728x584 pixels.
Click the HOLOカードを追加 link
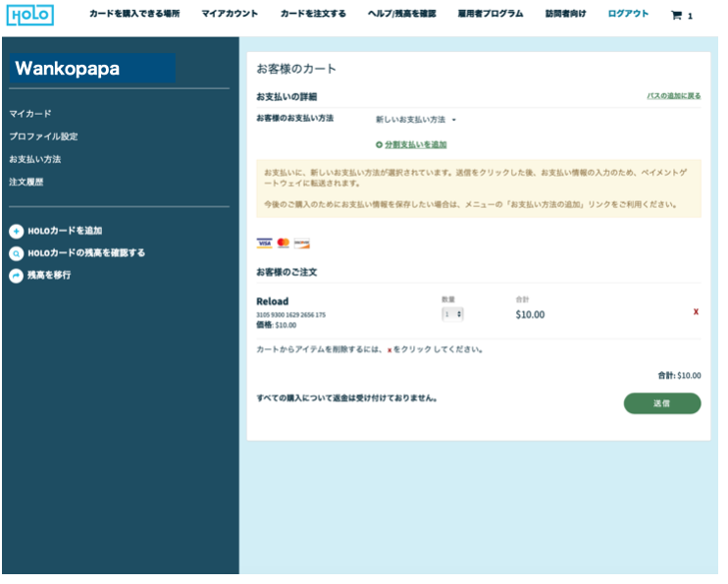pyautogui.click(x=65, y=231)
